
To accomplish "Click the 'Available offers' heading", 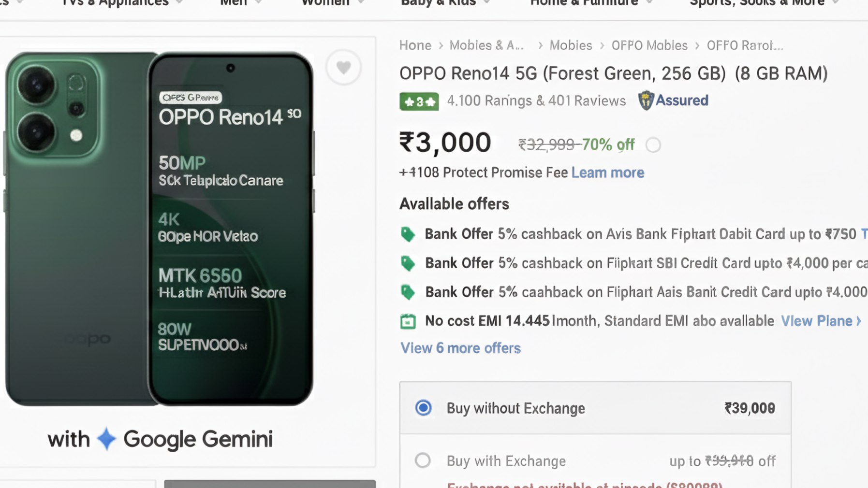I will tap(454, 204).
